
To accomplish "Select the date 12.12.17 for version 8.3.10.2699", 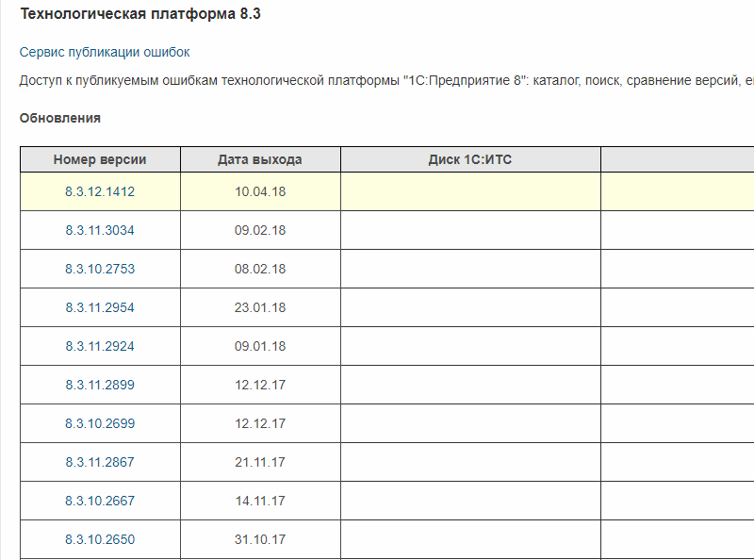I will tap(260, 423).
